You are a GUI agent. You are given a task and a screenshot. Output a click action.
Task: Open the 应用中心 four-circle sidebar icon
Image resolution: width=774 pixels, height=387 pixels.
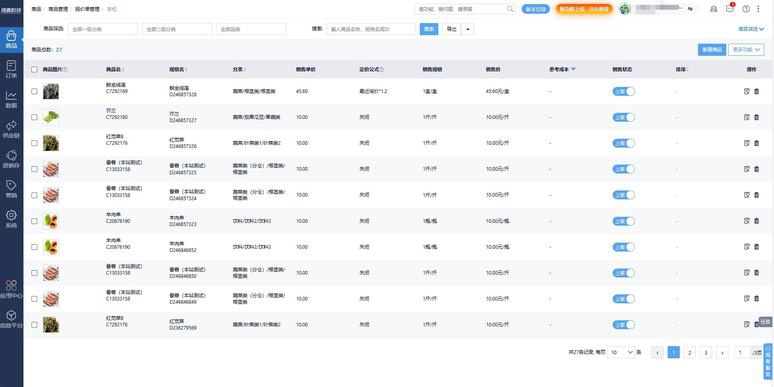pos(11,289)
